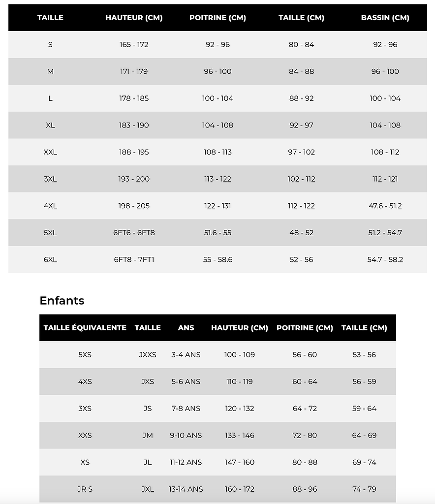Click the TAILLE ÉQUIVALENTE column header
This screenshot has width=435, height=504.
[x=85, y=328]
